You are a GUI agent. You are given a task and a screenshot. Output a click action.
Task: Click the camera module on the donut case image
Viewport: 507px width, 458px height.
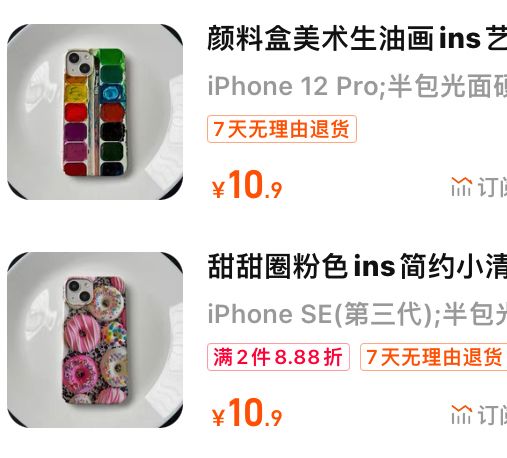[80, 291]
